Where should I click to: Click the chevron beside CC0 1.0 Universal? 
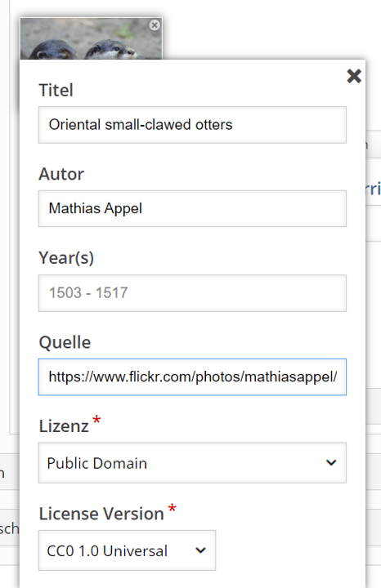(201, 550)
